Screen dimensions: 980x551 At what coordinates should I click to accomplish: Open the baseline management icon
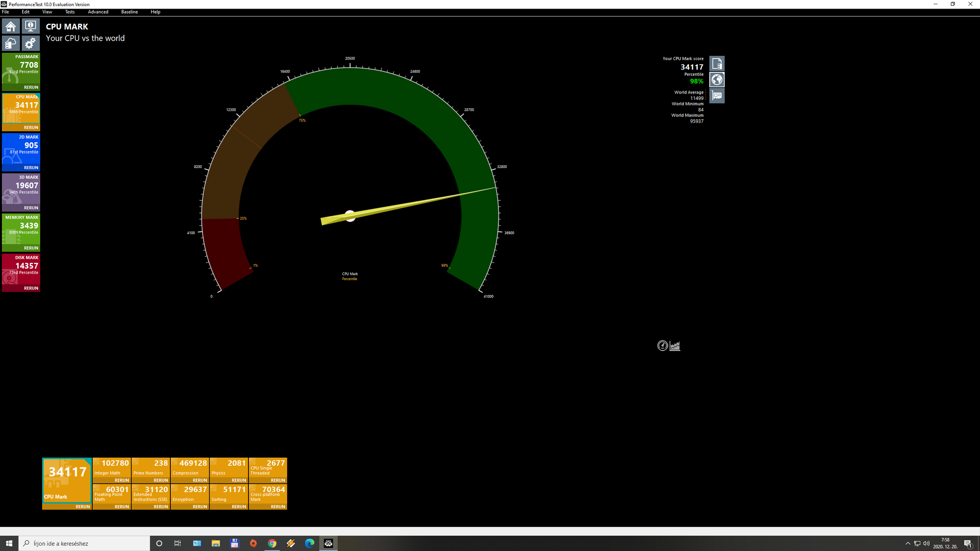[11, 43]
